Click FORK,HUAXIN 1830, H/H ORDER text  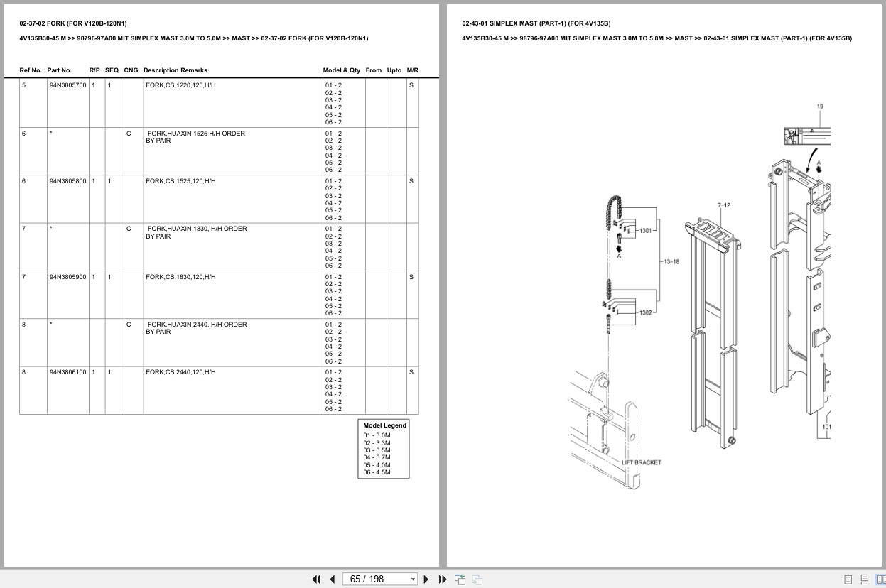click(x=197, y=229)
